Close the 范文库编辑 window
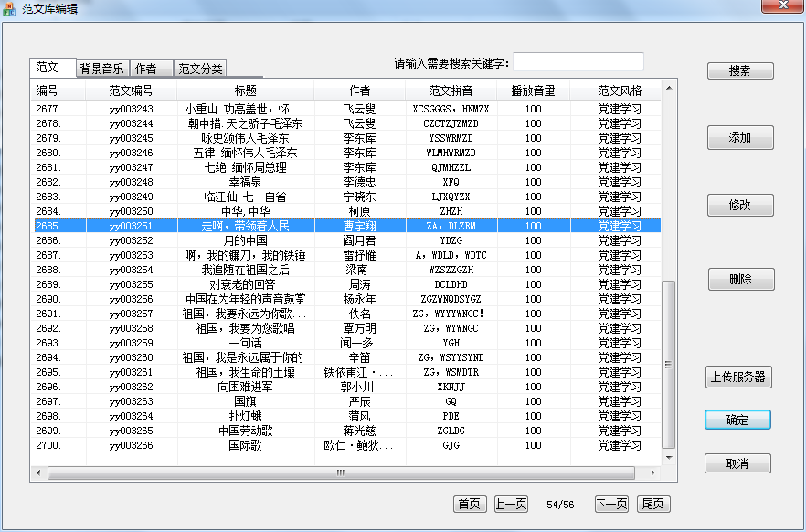This screenshot has width=806, height=532. (x=782, y=6)
